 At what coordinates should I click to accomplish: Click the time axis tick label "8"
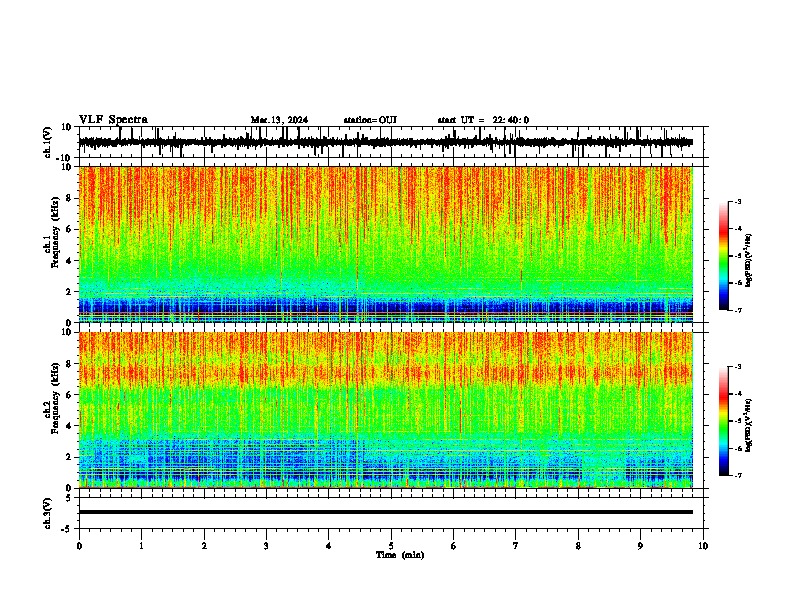coord(578,546)
